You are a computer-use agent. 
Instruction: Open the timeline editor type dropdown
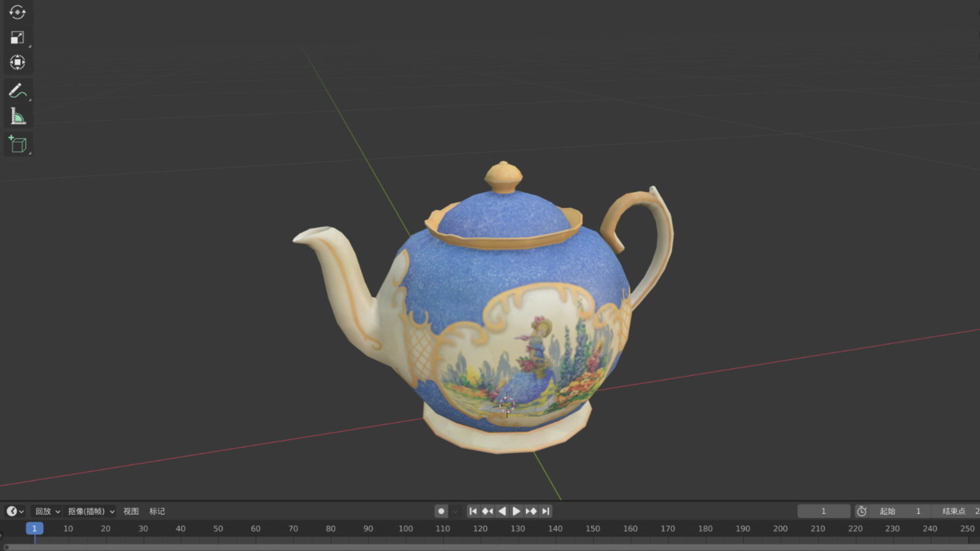15,511
